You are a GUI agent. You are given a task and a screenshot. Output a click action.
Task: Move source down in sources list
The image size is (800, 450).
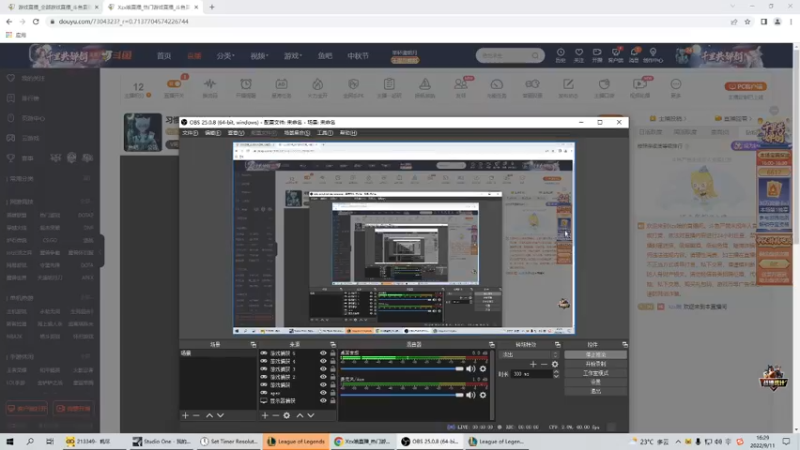pos(311,415)
